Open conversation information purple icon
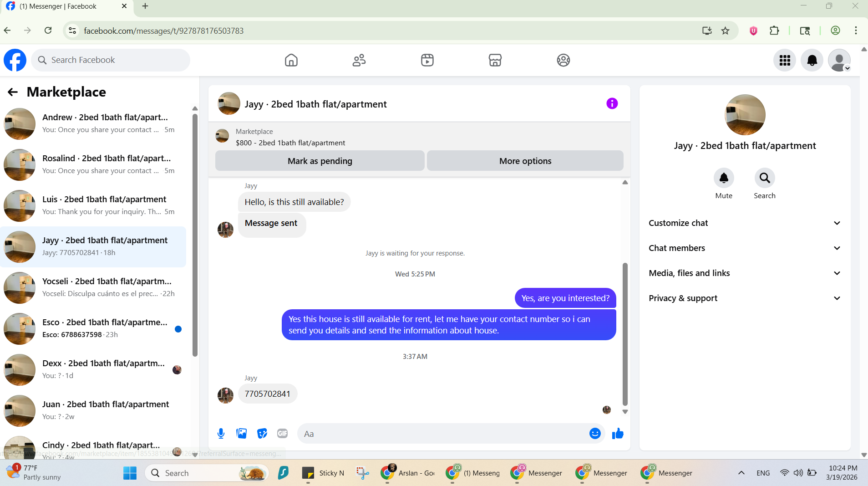The width and height of the screenshot is (868, 486). pos(612,104)
